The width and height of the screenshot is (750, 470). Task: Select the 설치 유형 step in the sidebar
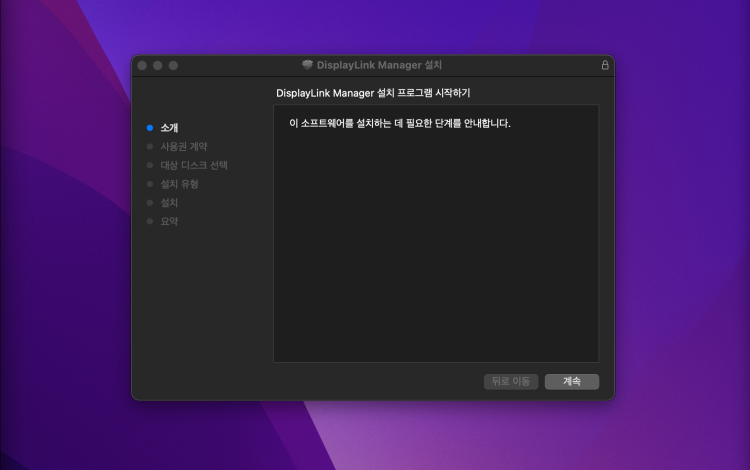(x=179, y=184)
